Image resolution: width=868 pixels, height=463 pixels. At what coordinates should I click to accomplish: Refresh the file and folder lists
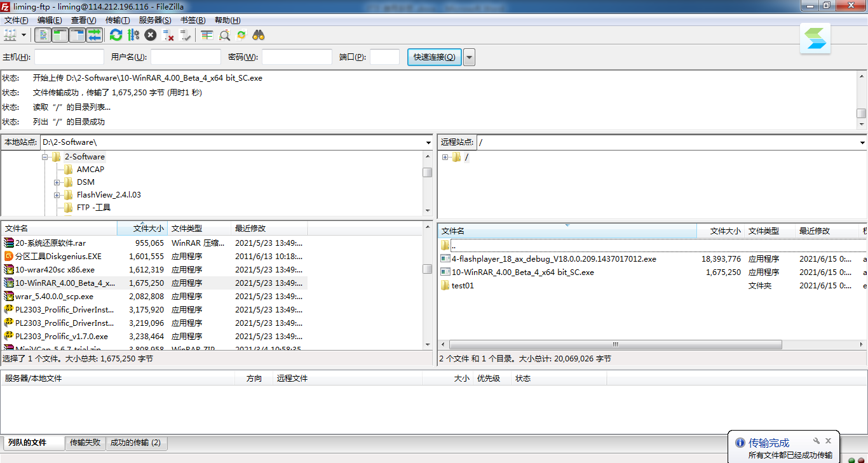pos(116,35)
